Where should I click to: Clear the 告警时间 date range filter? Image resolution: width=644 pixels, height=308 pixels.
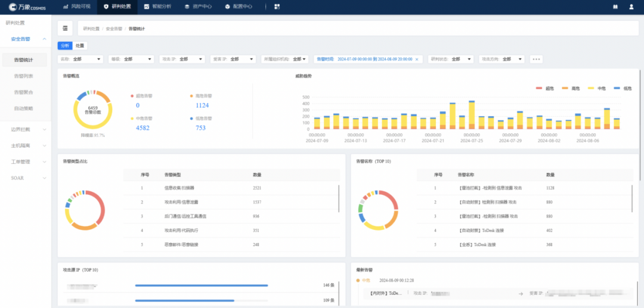417,59
